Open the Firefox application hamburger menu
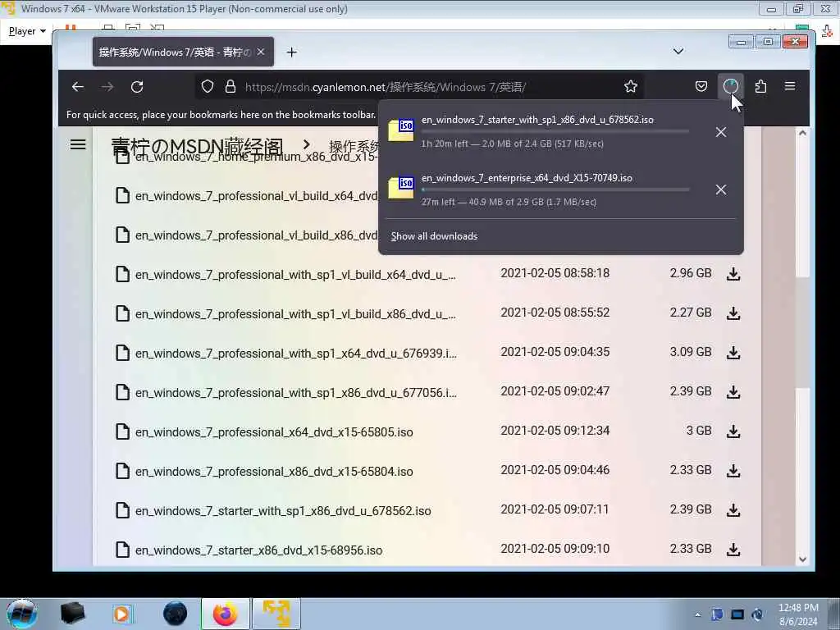The width and height of the screenshot is (840, 630). tap(790, 85)
